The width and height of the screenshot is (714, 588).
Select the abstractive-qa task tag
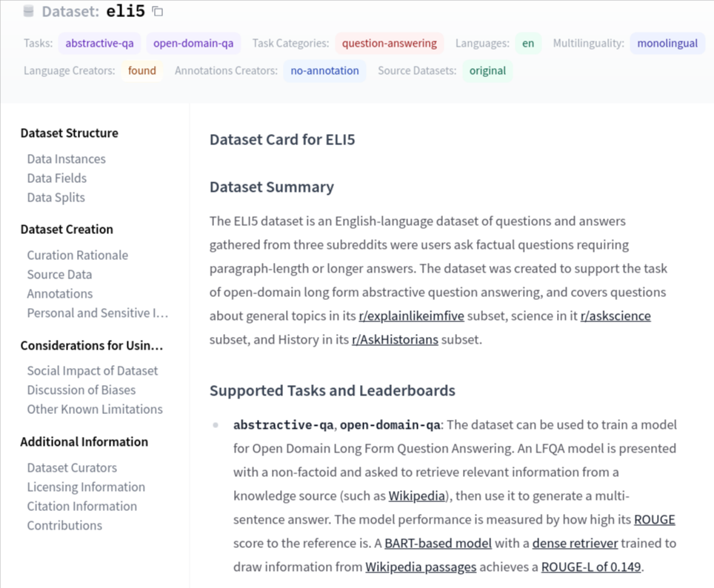99,43
